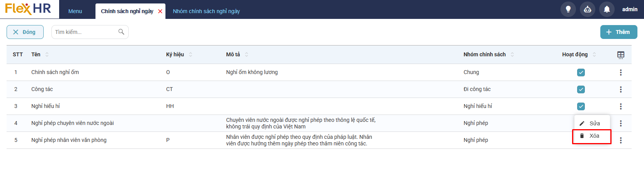
Task: Click the Đóng button
Action: click(25, 32)
